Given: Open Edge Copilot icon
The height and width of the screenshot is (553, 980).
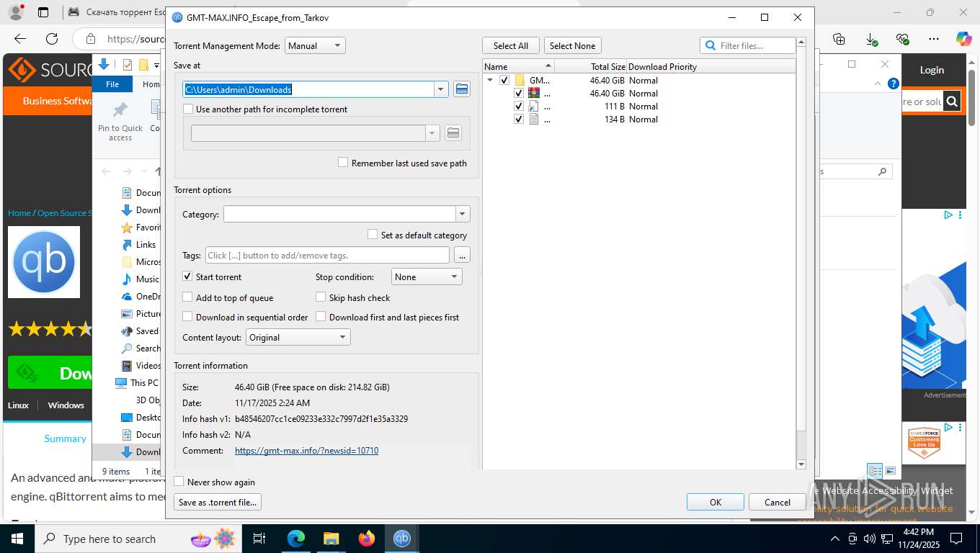Looking at the screenshot, I should pos(963,39).
